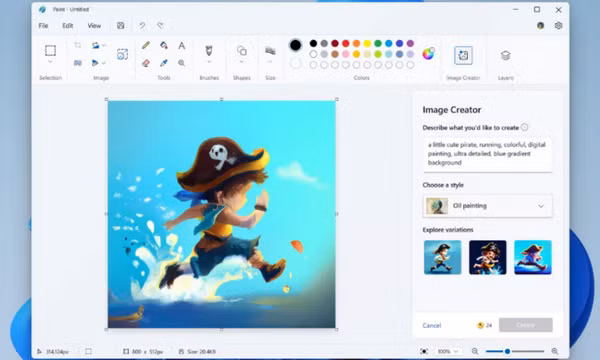Viewport: 600px width, 360px height.
Task: Select the first pirate variation thumbnail
Action: coord(442,257)
